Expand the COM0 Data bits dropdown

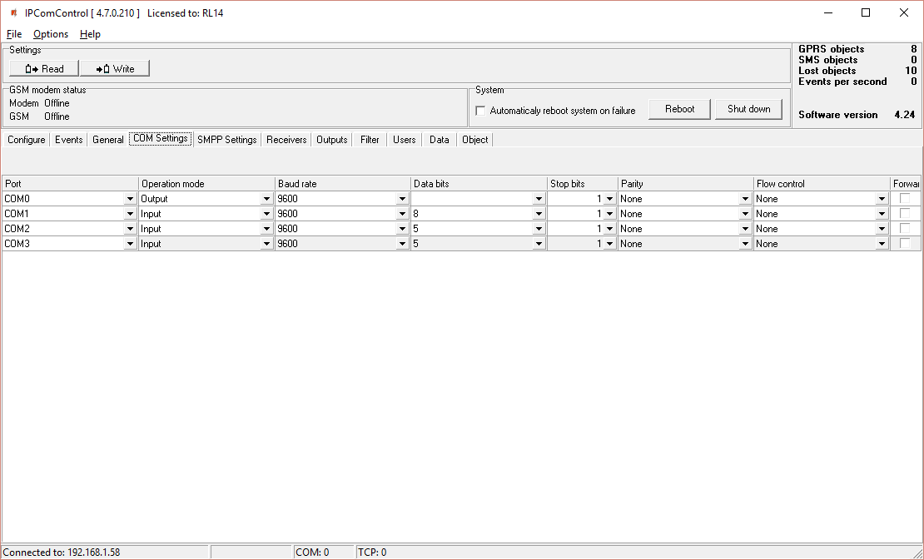point(539,199)
